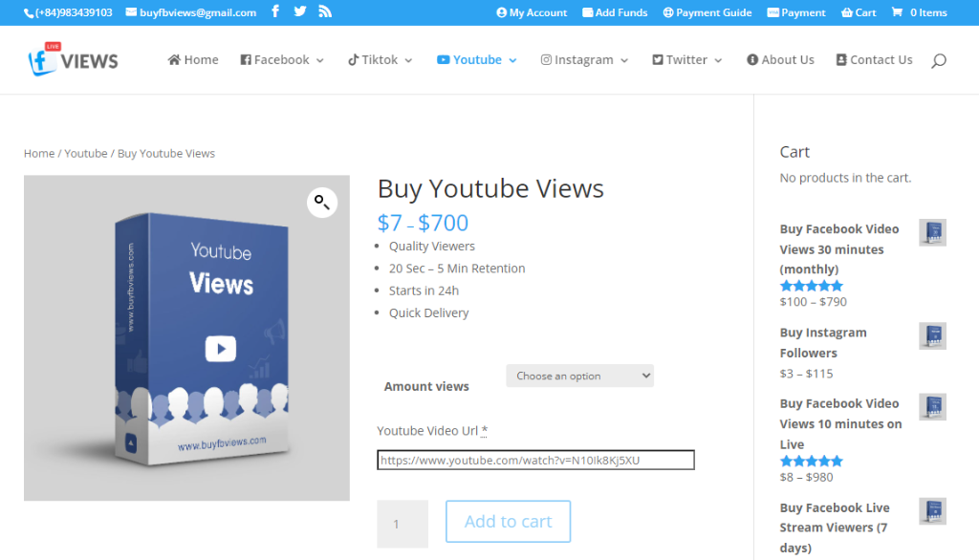Screen dimensions: 979x560
Task: Click thumbnail of Facebook Video Views 10 minutes
Action: point(933,407)
